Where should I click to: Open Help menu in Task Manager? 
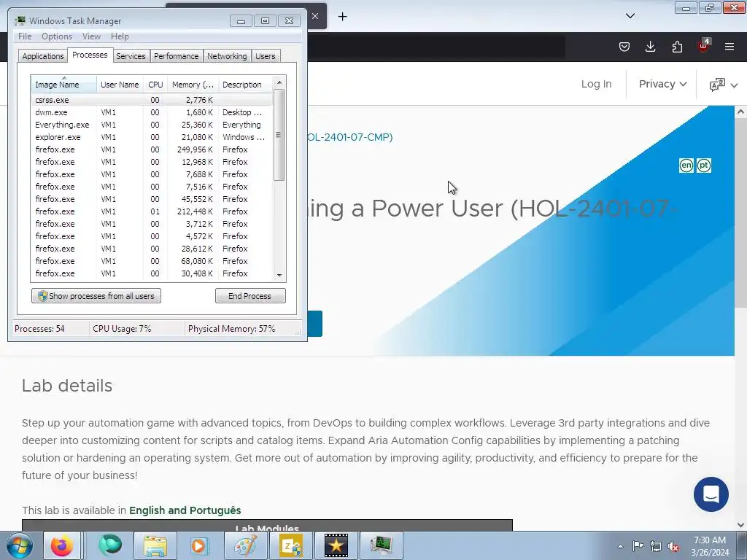(120, 36)
